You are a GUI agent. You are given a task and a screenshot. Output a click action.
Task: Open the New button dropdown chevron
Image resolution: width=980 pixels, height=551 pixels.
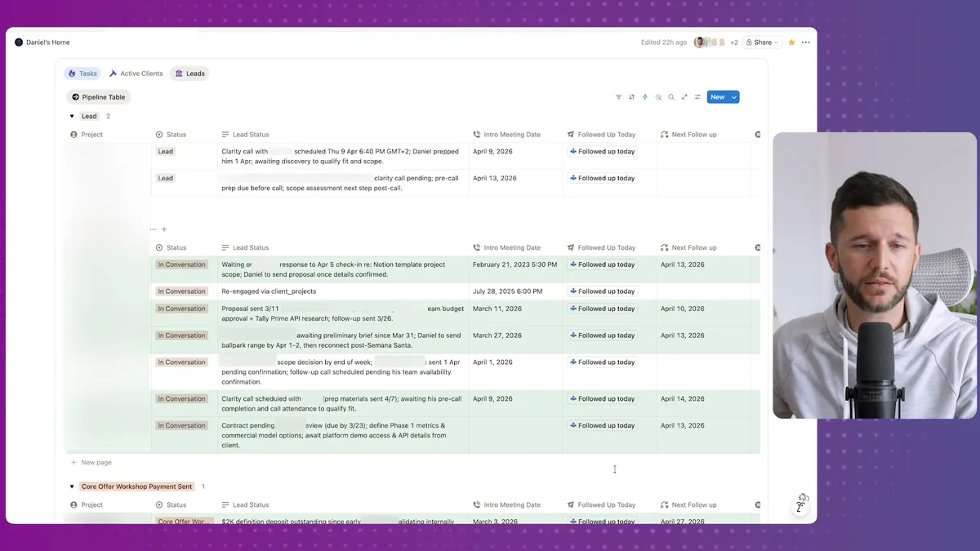(x=733, y=96)
